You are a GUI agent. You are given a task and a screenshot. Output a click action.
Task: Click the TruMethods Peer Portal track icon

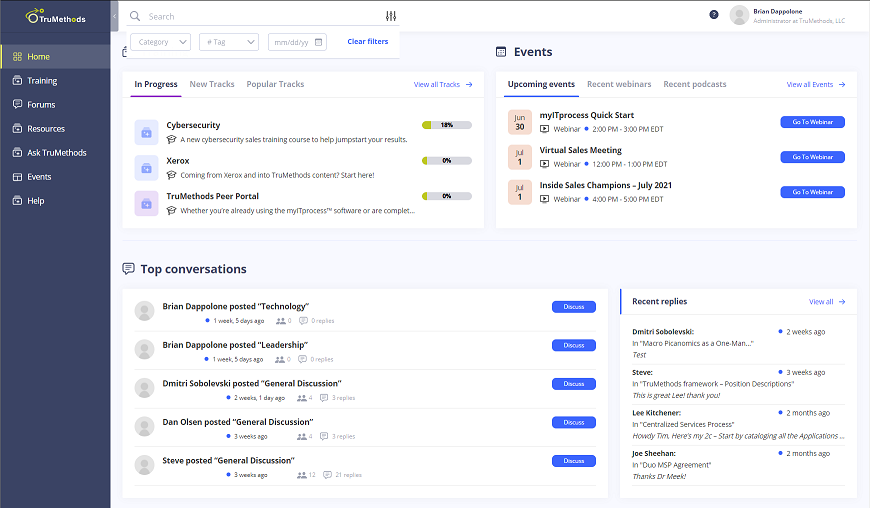point(146,204)
